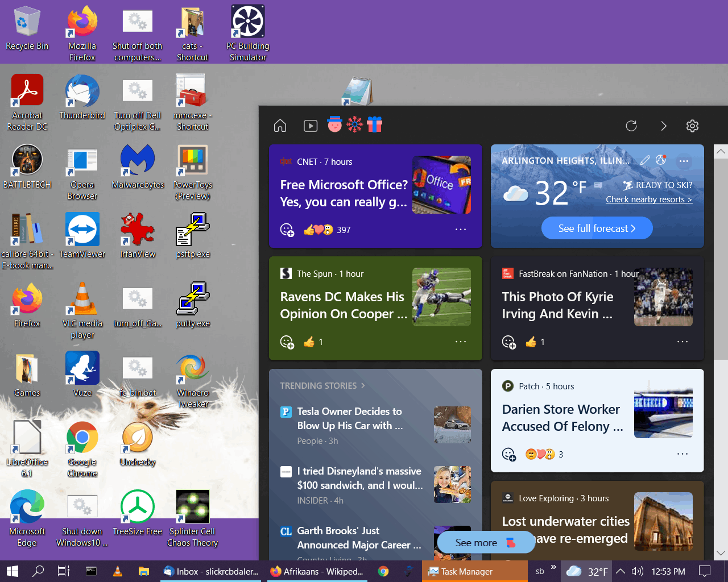This screenshot has height=582, width=728.
Task: Select the Vuze desktop icon
Action: (x=82, y=375)
